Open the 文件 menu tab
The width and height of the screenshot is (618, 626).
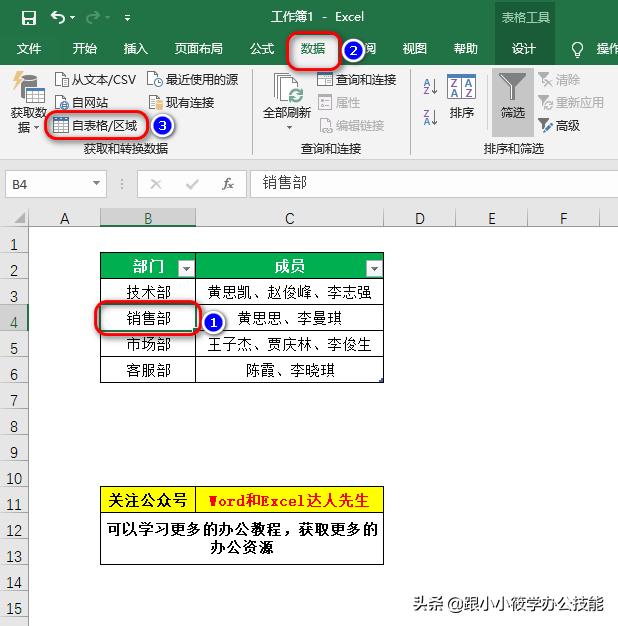tap(29, 49)
